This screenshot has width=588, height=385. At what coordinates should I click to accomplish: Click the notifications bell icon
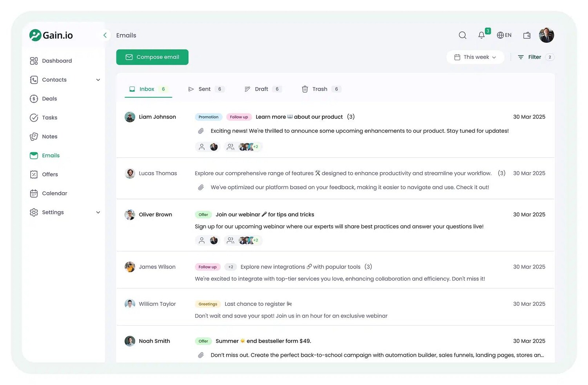[x=481, y=35]
